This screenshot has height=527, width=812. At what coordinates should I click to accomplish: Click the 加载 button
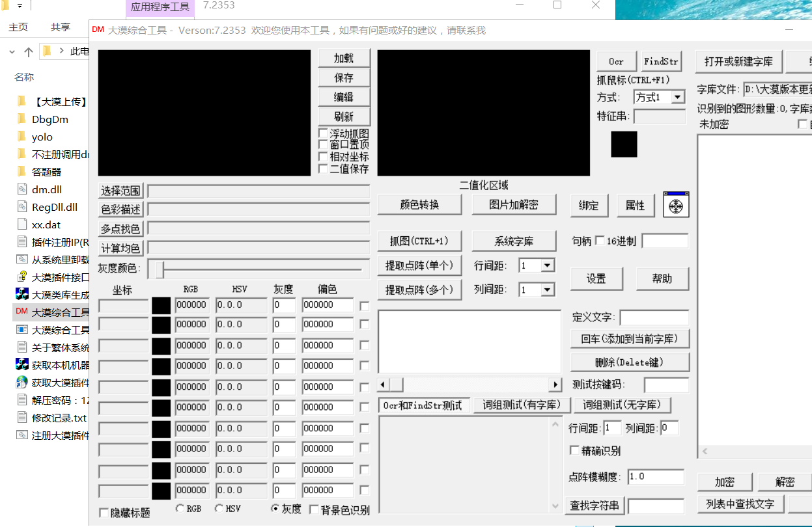click(344, 58)
